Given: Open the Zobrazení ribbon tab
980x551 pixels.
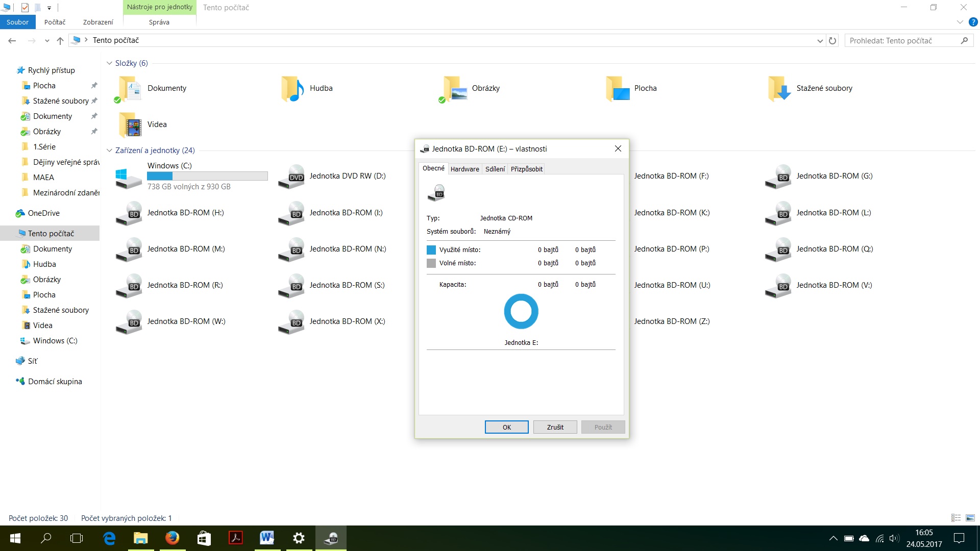Looking at the screenshot, I should (98, 22).
